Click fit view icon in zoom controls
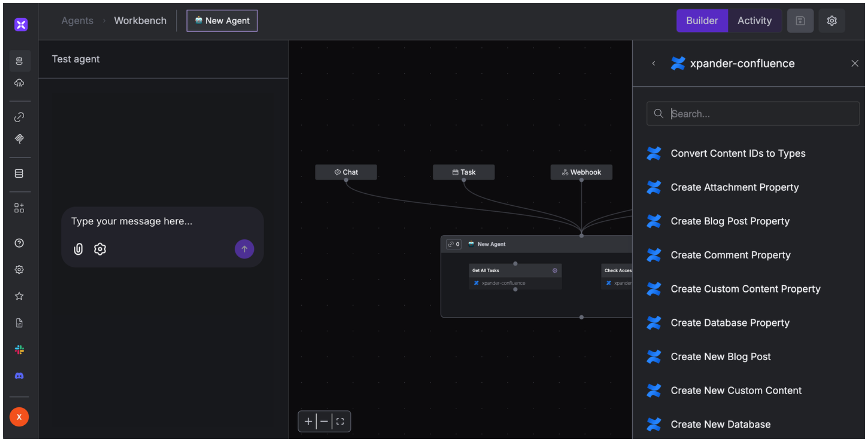 pos(340,421)
